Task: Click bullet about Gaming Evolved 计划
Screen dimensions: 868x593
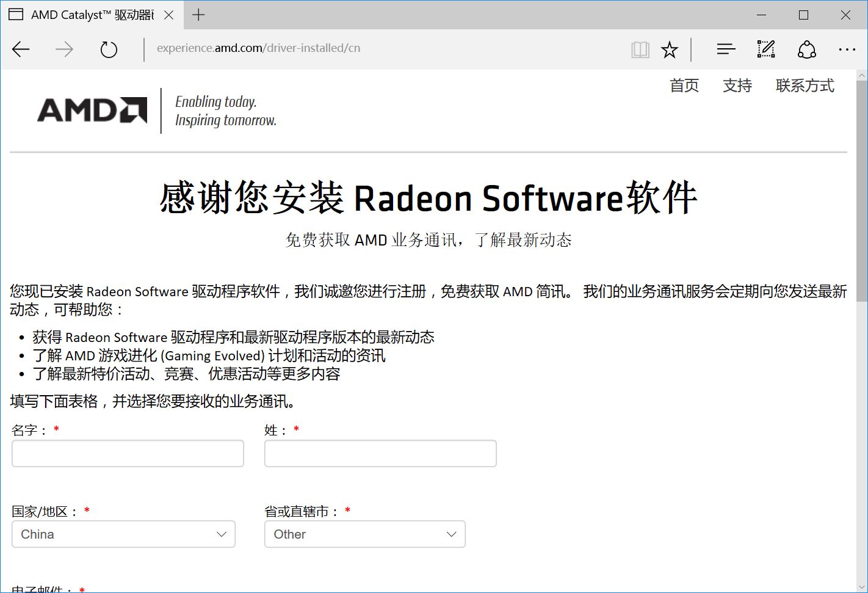Action: [x=209, y=355]
